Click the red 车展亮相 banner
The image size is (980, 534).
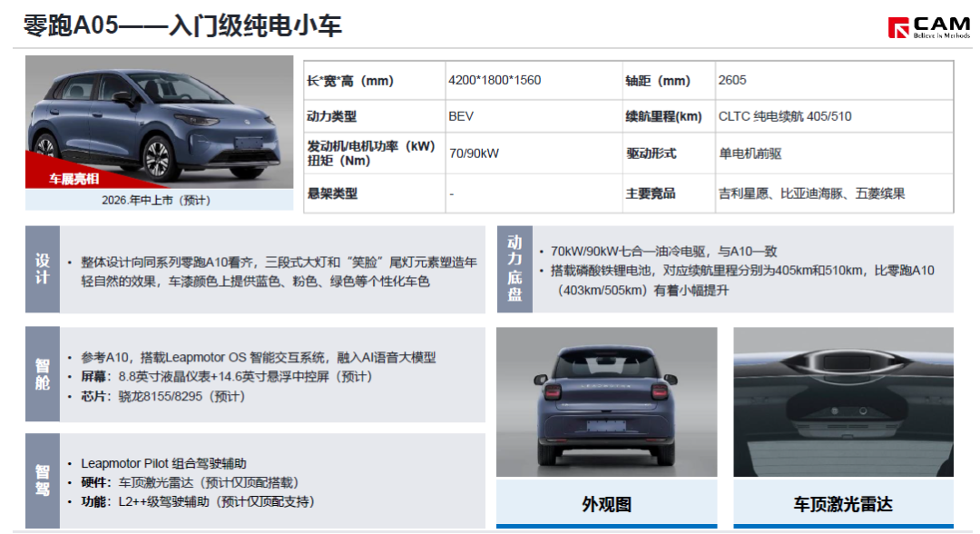pyautogui.click(x=74, y=179)
